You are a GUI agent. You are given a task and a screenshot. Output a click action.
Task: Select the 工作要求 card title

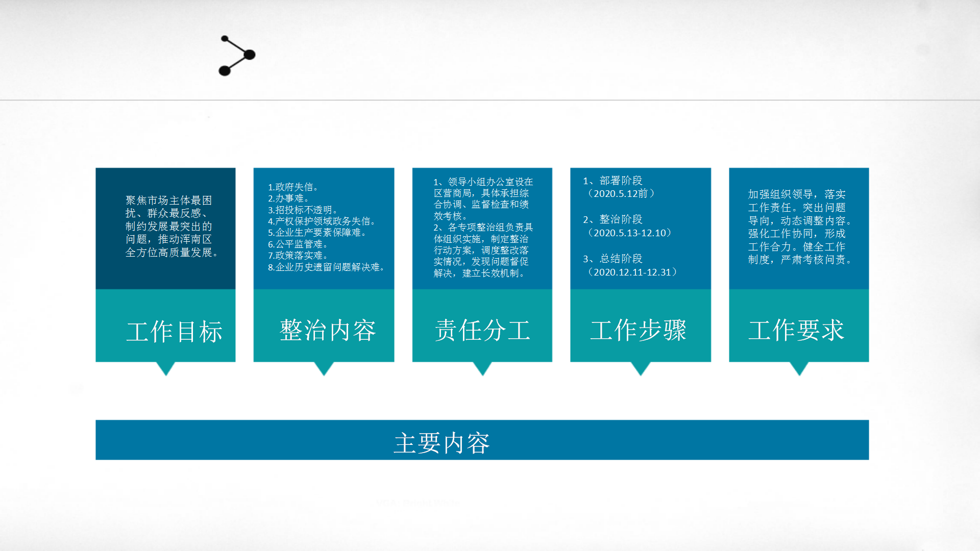pos(796,330)
